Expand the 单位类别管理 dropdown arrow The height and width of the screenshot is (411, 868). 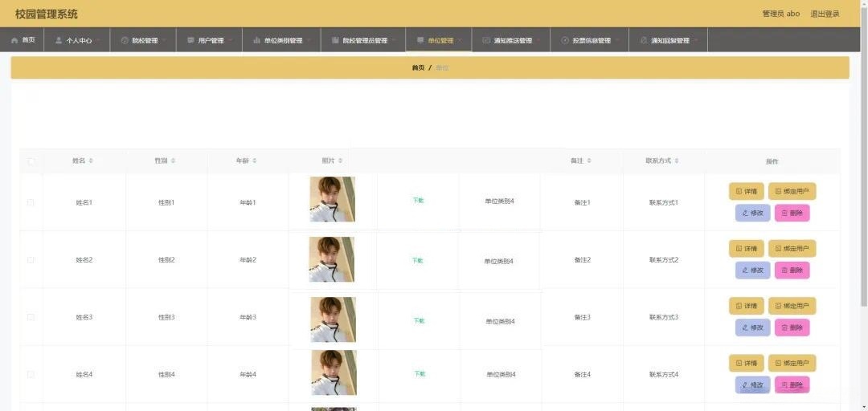coord(309,40)
